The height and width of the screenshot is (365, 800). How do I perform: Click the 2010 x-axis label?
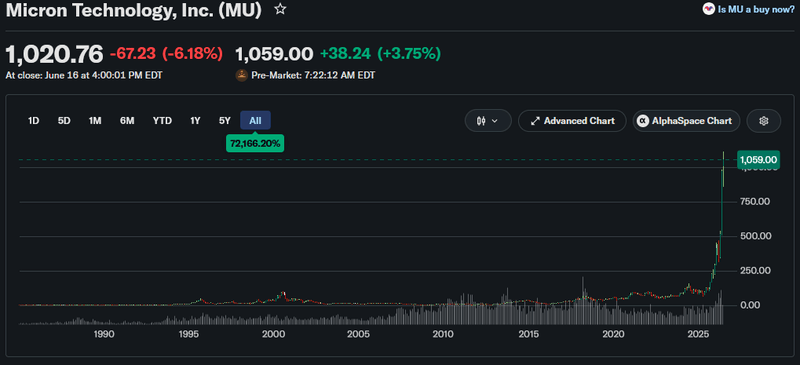443,335
